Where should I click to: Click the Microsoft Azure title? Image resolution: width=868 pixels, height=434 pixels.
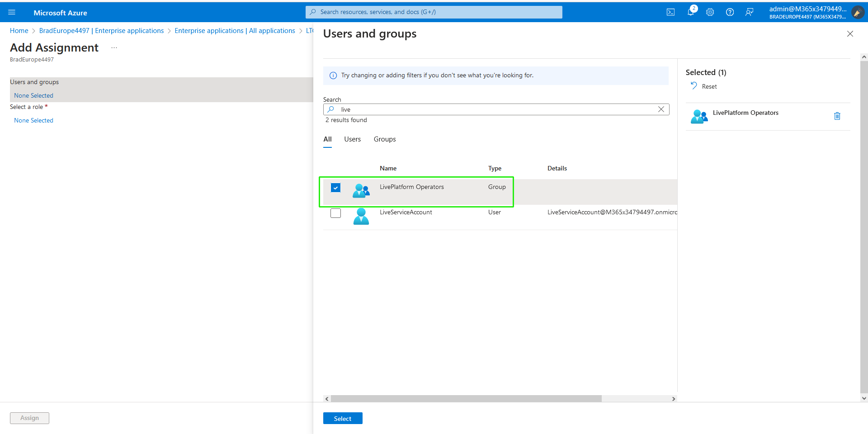tap(60, 13)
